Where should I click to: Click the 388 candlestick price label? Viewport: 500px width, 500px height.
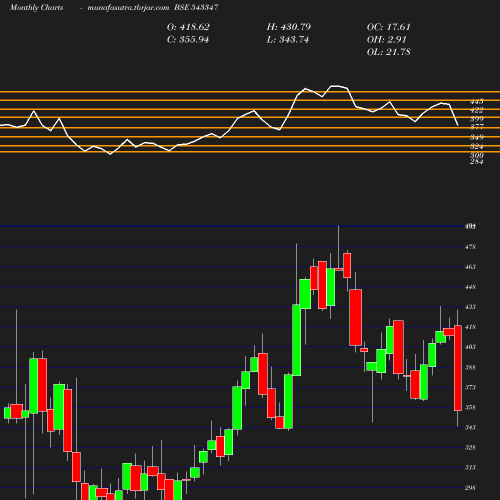pos(470,368)
